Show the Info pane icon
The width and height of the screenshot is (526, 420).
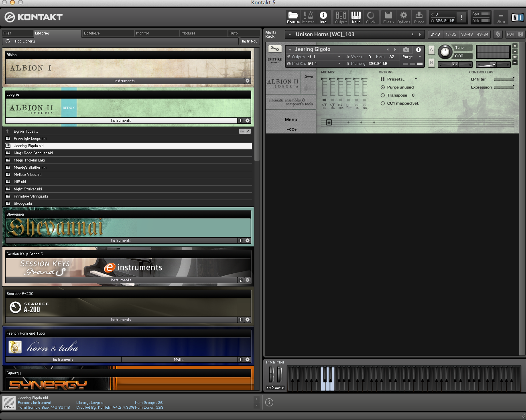(x=323, y=17)
